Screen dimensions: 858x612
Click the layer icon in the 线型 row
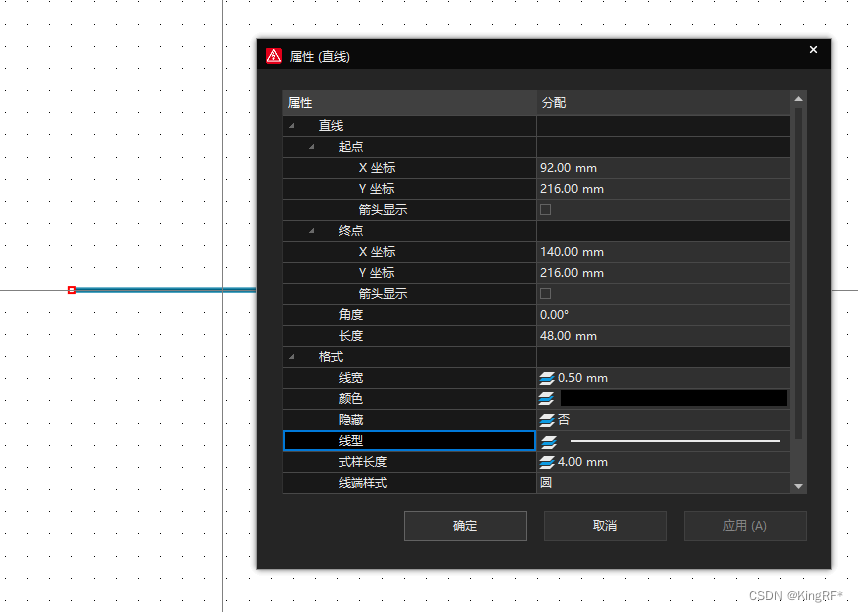click(x=549, y=441)
